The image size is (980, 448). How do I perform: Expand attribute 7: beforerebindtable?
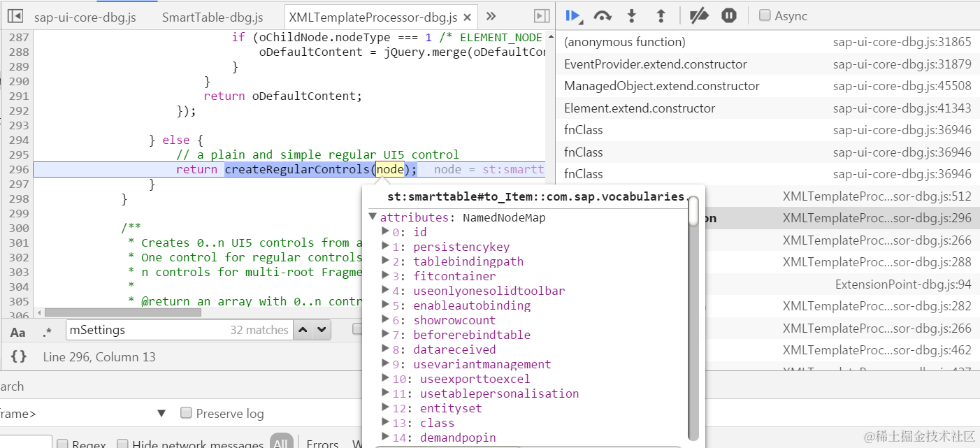click(385, 335)
